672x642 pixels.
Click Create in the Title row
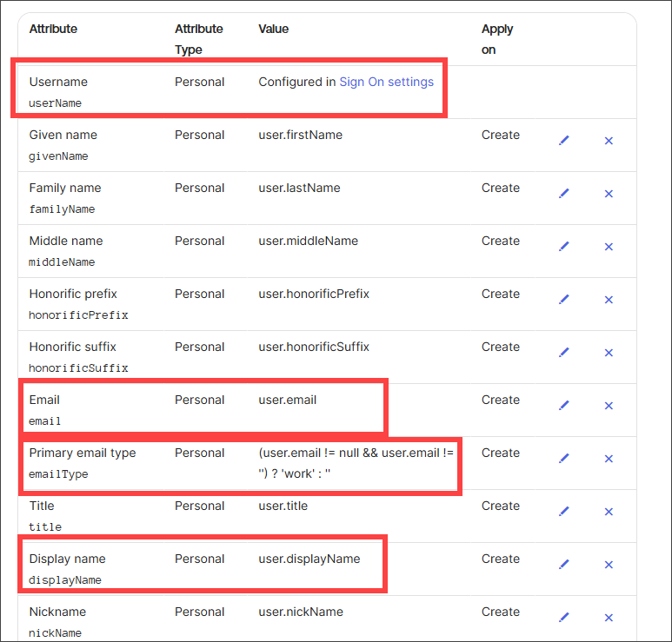500,506
